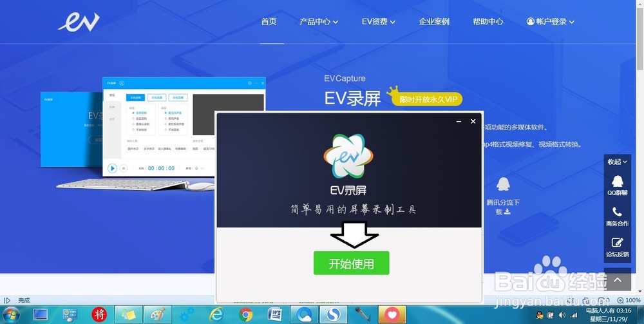Click the EV录屏 page title text
644x324 pixels.
click(x=352, y=98)
